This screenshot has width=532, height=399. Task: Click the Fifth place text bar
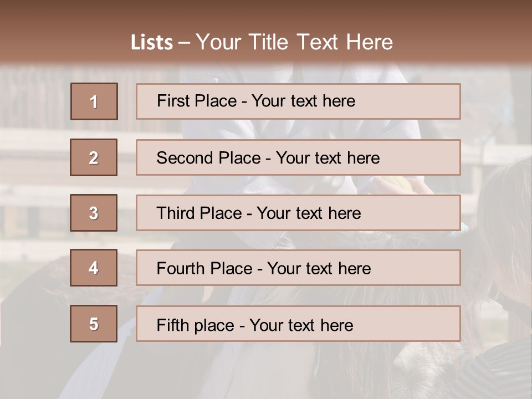tap(298, 324)
